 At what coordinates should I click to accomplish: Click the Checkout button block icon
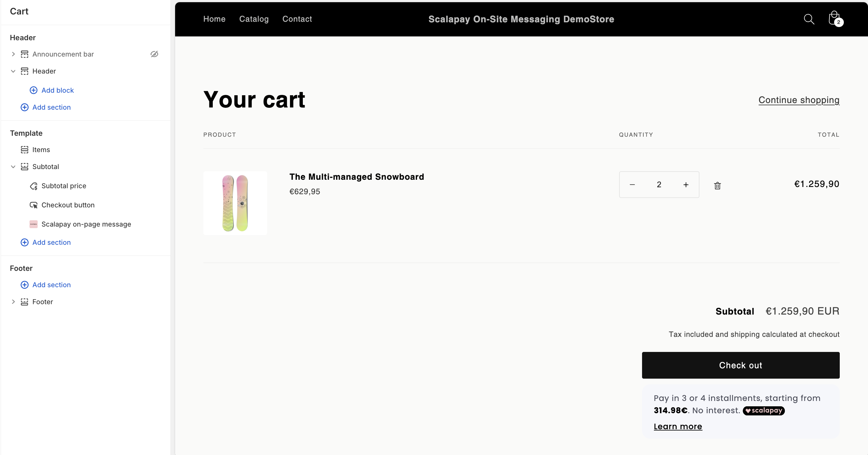(33, 205)
